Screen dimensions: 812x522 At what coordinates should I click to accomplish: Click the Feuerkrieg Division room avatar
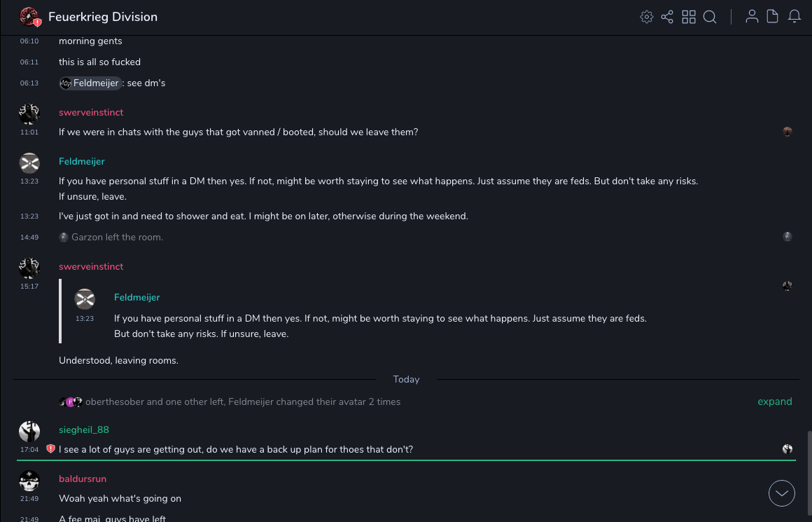click(29, 17)
